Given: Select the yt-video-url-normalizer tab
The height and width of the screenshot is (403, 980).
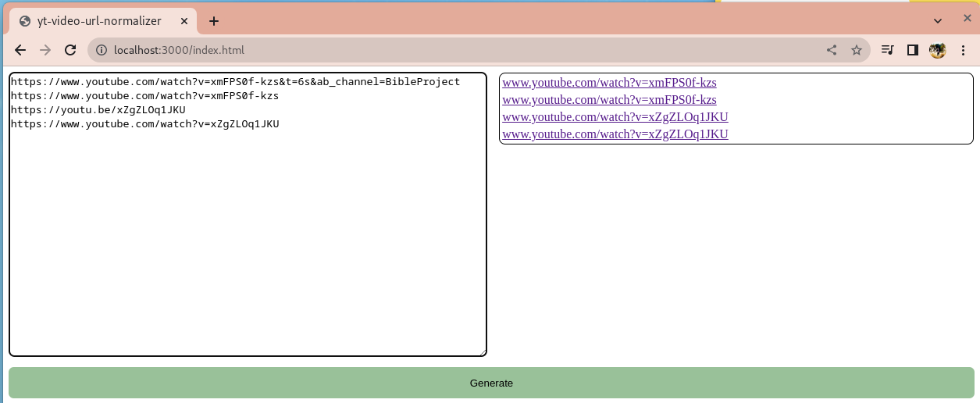Looking at the screenshot, I should tap(102, 21).
